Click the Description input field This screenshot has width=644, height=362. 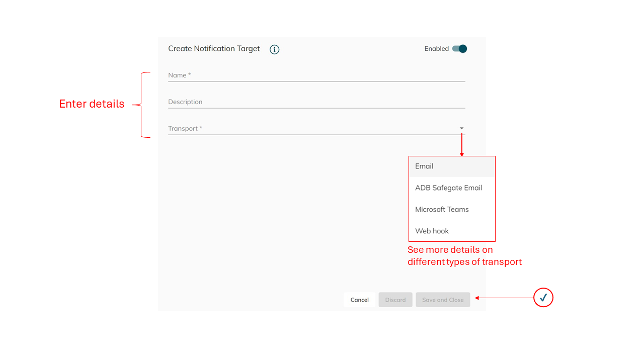316,102
